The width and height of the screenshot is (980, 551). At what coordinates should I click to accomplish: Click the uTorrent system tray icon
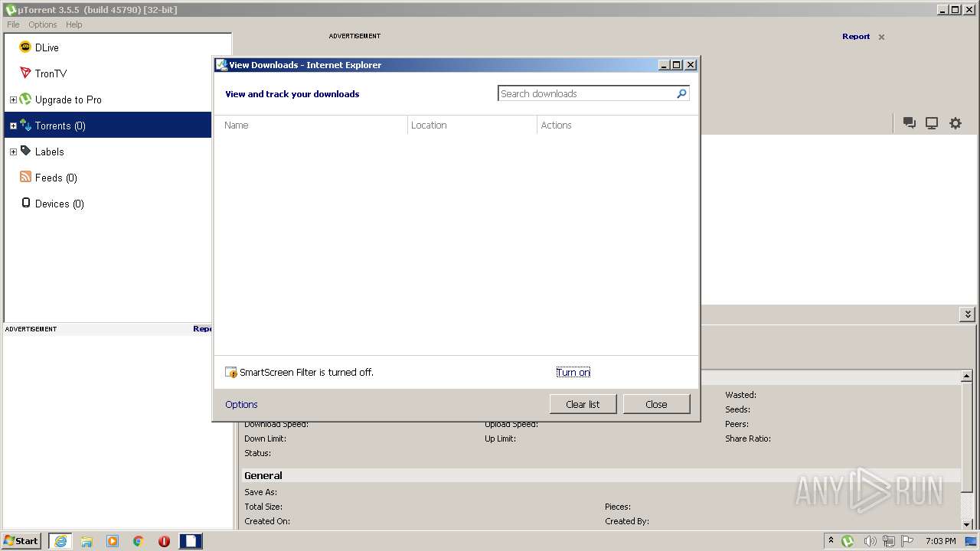(x=848, y=541)
